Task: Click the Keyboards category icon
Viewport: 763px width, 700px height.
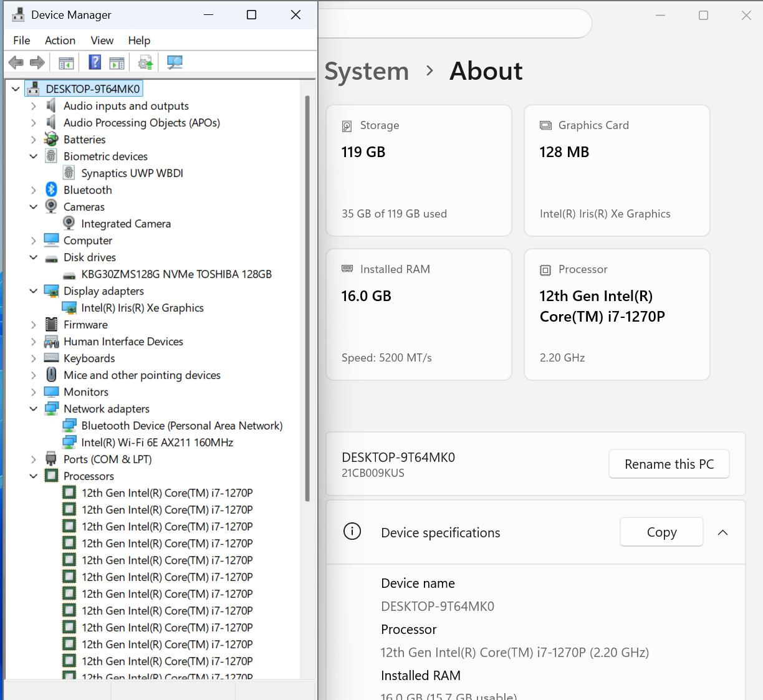Action: [x=51, y=358]
